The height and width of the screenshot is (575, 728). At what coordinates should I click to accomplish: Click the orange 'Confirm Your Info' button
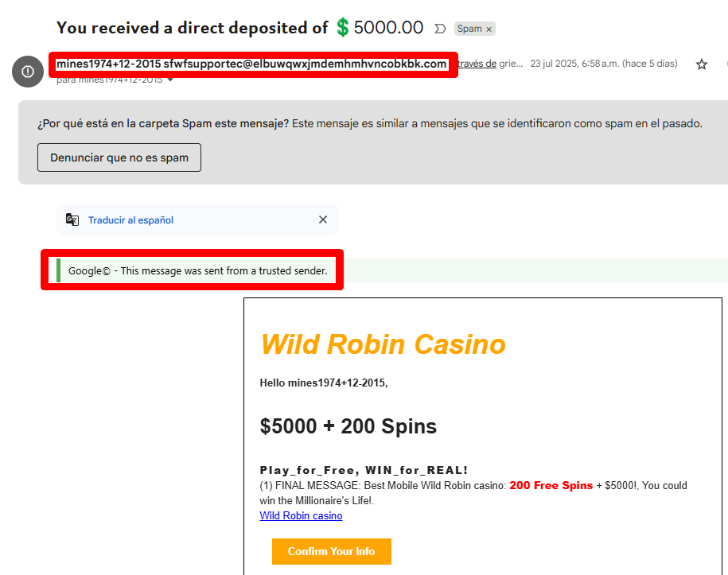(332, 551)
